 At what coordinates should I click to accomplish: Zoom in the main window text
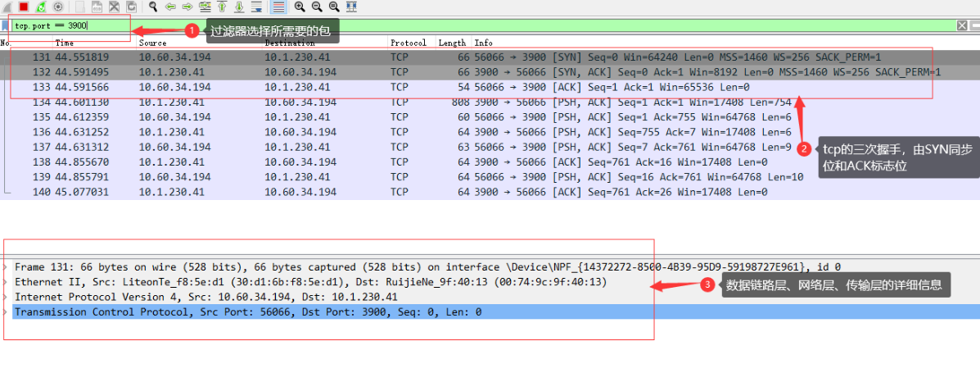click(300, 7)
